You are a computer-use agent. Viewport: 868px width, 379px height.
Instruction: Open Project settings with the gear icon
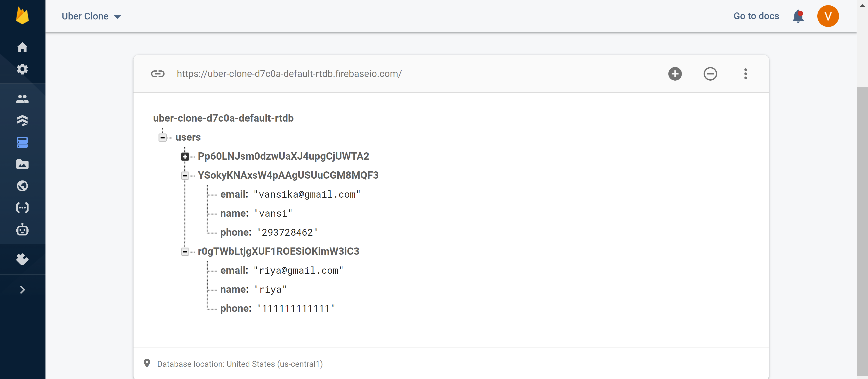point(22,69)
